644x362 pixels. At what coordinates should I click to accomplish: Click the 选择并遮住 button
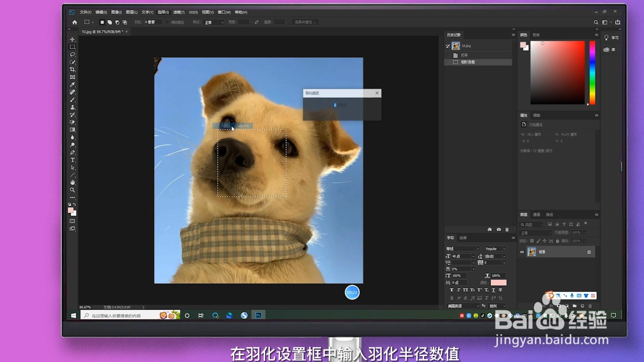point(305,22)
